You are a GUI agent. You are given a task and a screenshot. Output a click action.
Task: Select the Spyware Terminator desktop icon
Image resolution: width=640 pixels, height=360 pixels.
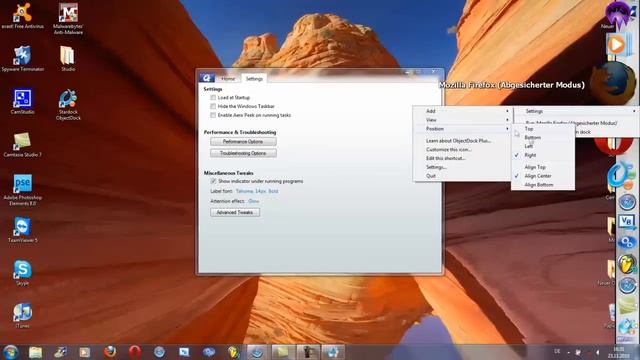click(x=22, y=58)
